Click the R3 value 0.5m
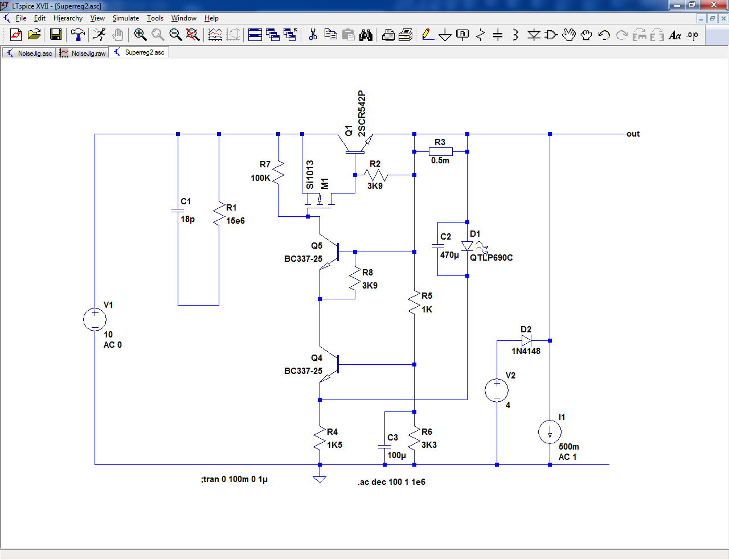 (440, 160)
